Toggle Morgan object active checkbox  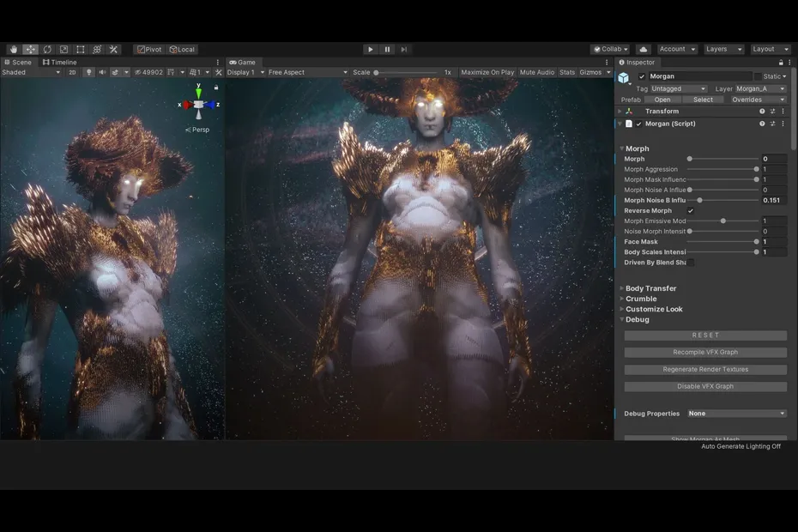tap(642, 76)
